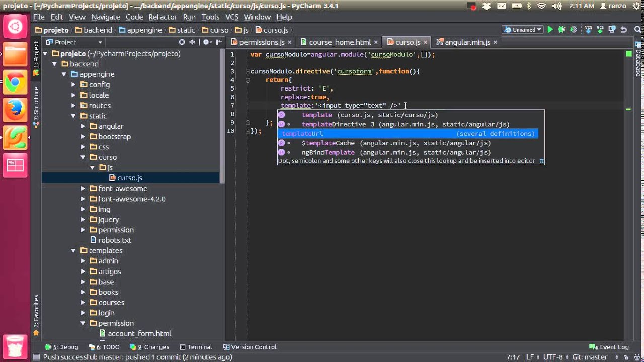Collapse all nodes in the Project panel
This screenshot has width=644, height=362.
coord(192,42)
